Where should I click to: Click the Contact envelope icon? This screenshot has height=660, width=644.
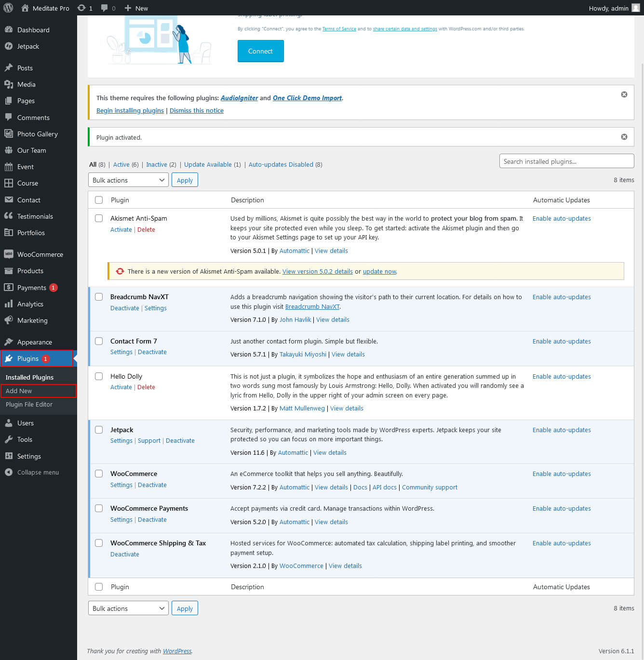[9, 199]
